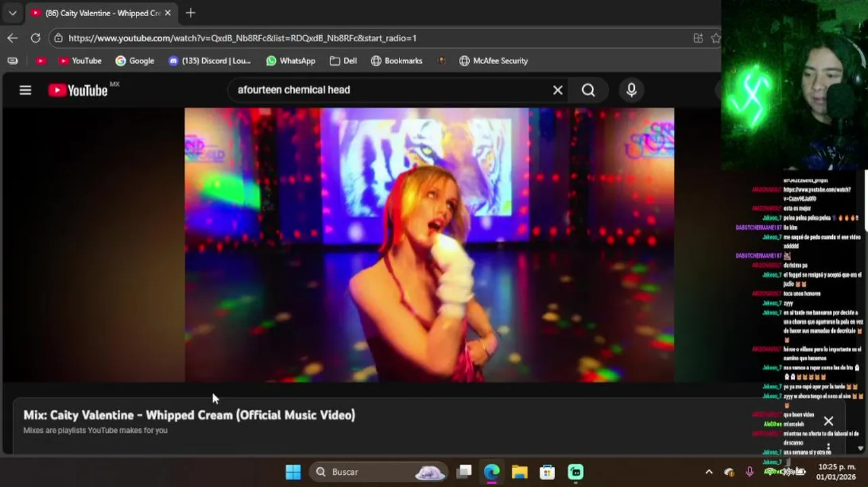Open the small avatar bookmark icon
Screen dimensions: 868x487
441,61
